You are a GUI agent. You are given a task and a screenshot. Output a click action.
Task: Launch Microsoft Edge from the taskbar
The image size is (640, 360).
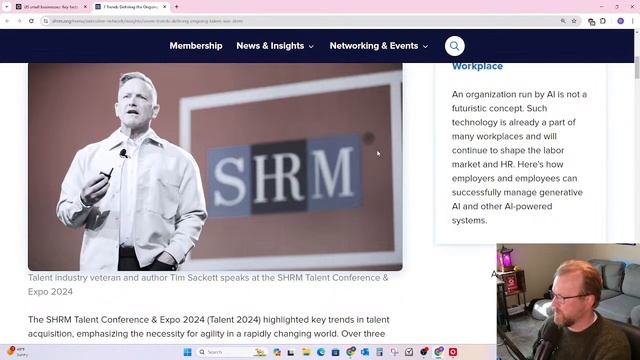coord(321,352)
